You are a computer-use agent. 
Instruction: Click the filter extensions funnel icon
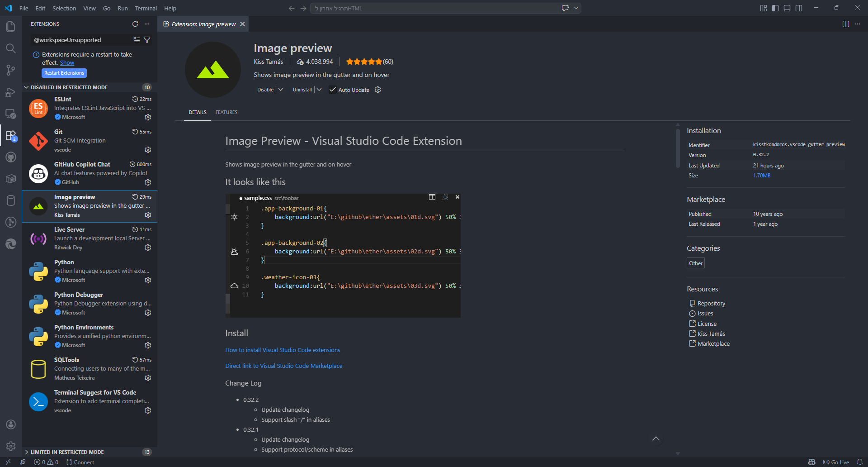tap(147, 40)
